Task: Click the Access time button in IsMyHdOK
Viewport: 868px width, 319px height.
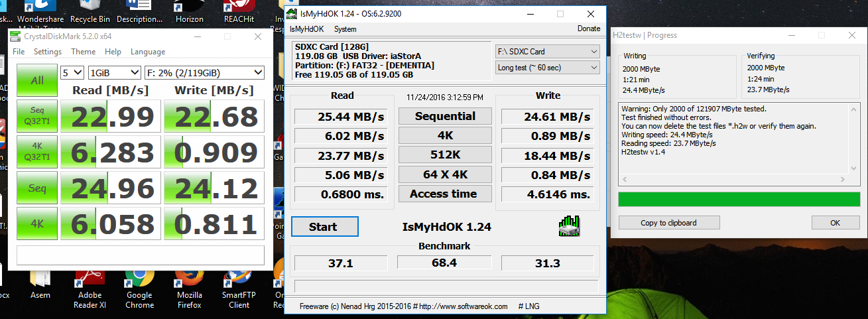Action: [445, 194]
